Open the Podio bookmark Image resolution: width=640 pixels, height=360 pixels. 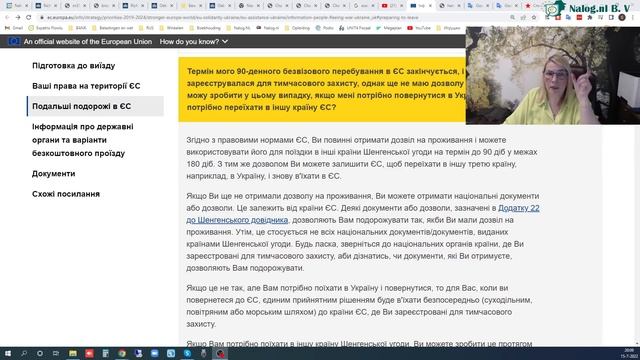coord(325,28)
